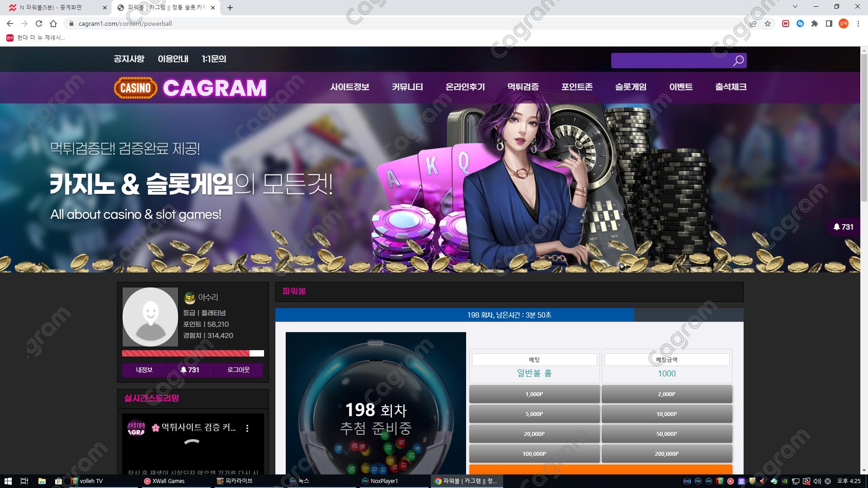
Task: Click the red experience progress bar
Action: [x=185, y=353]
